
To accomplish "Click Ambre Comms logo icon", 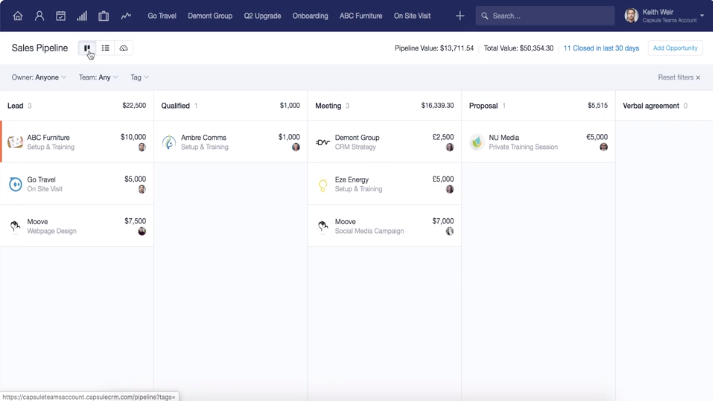I will point(169,142).
